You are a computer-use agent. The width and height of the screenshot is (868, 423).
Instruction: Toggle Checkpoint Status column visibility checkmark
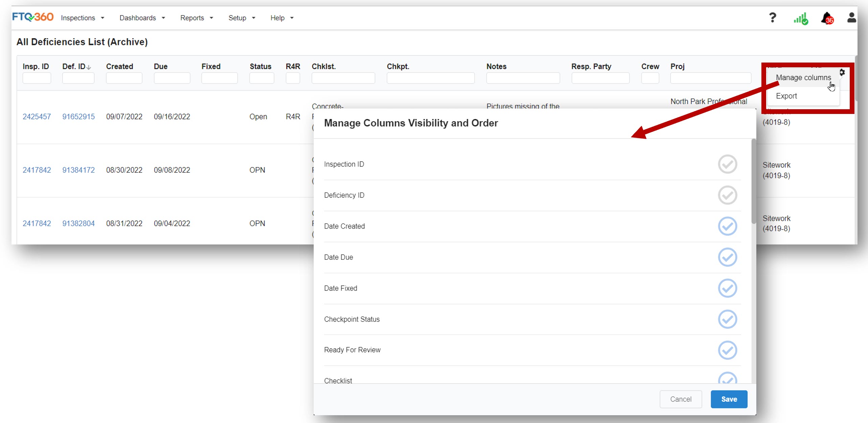click(727, 319)
